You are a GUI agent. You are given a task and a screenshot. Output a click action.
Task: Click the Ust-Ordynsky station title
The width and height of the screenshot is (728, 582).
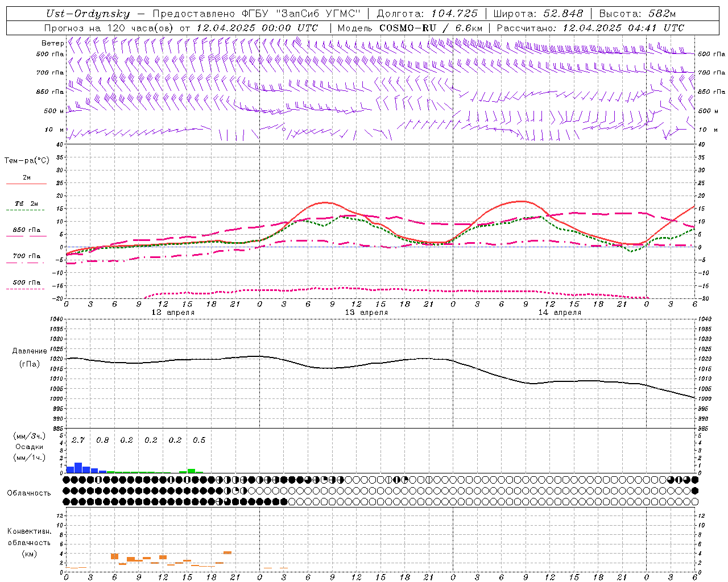coord(88,14)
